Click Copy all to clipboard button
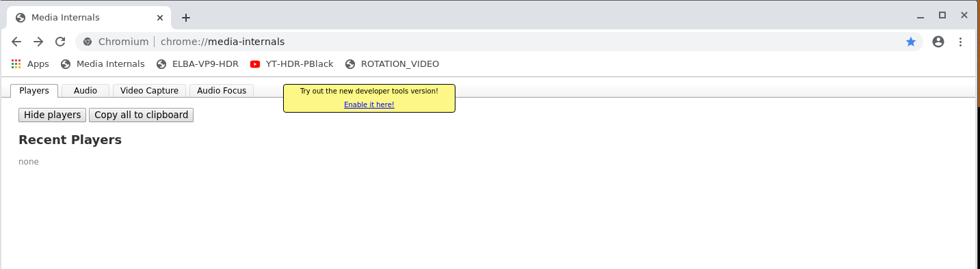980x269 pixels. click(x=142, y=115)
